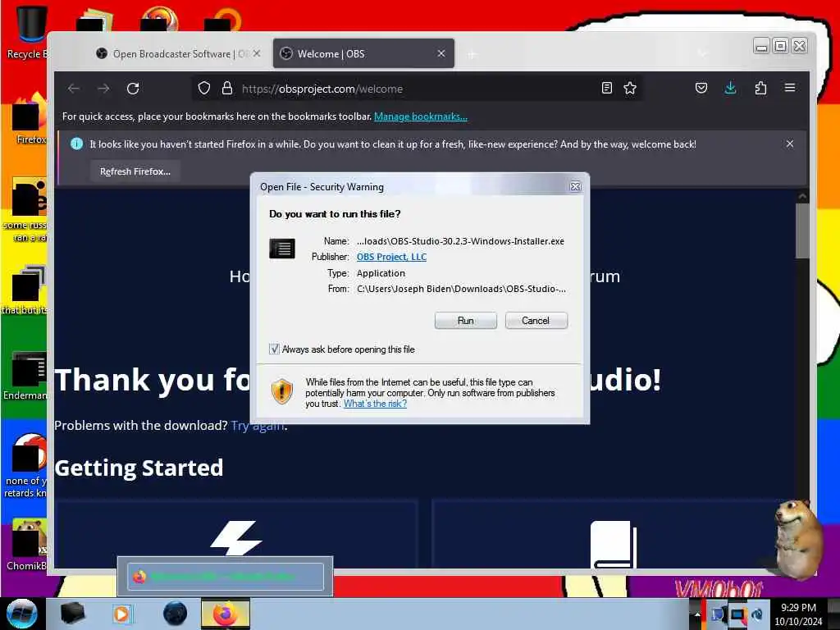
Task: Open the system clock showing 9:29 PM
Action: coord(798,614)
